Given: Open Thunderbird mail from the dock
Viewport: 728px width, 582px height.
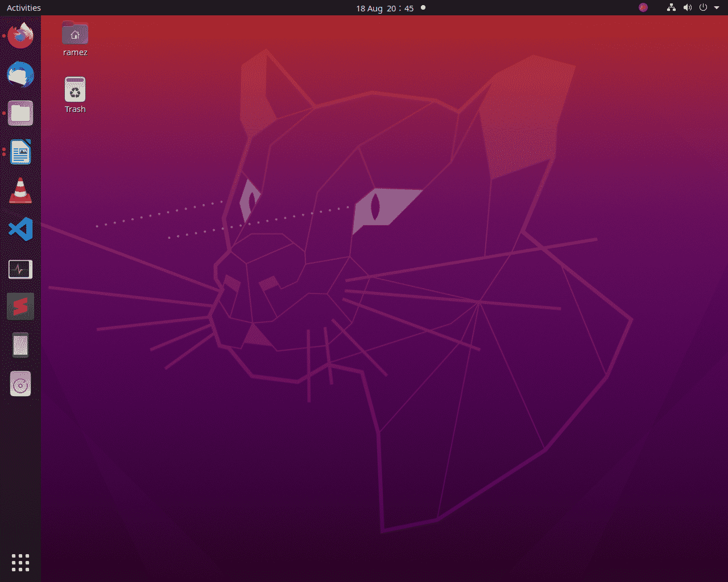Looking at the screenshot, I should 20,74.
